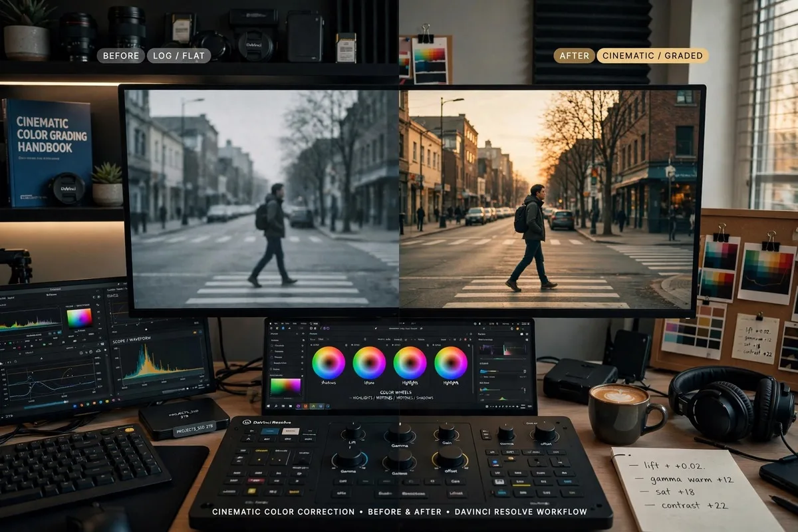Screen dimensions: 798x532
Task: Click the 'COLOR WHEELS' label under the wheels
Action: (396, 392)
